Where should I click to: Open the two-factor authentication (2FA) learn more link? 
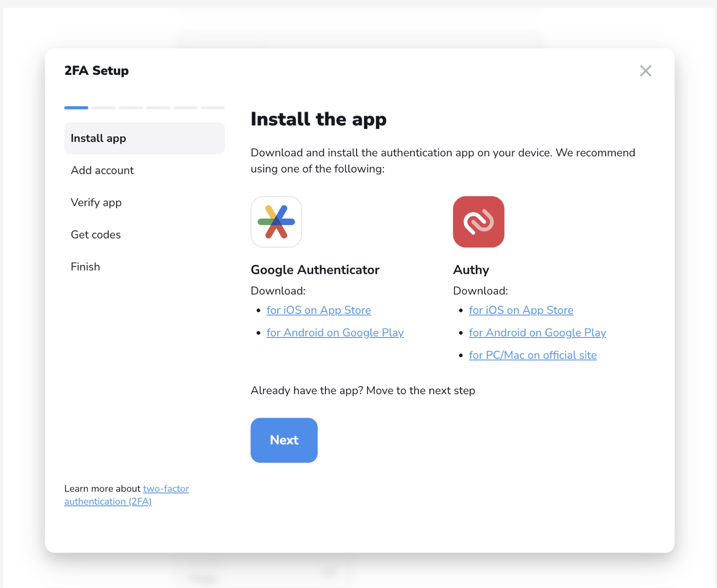tap(126, 495)
